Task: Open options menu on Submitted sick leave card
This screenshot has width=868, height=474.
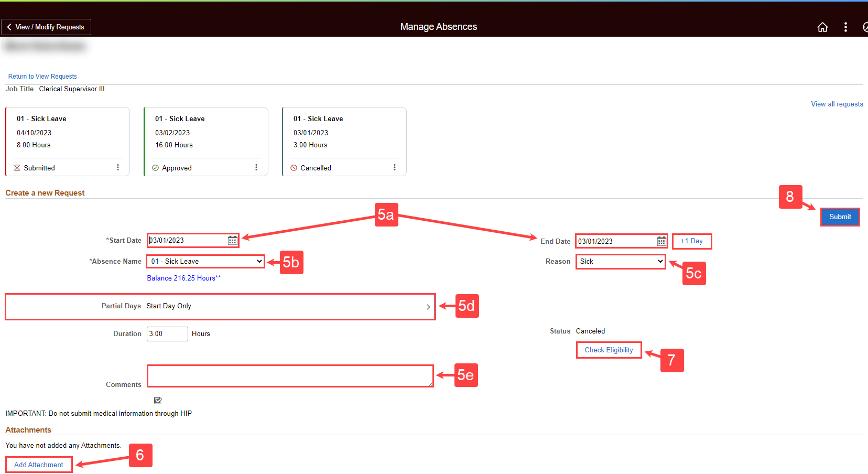Action: point(118,168)
